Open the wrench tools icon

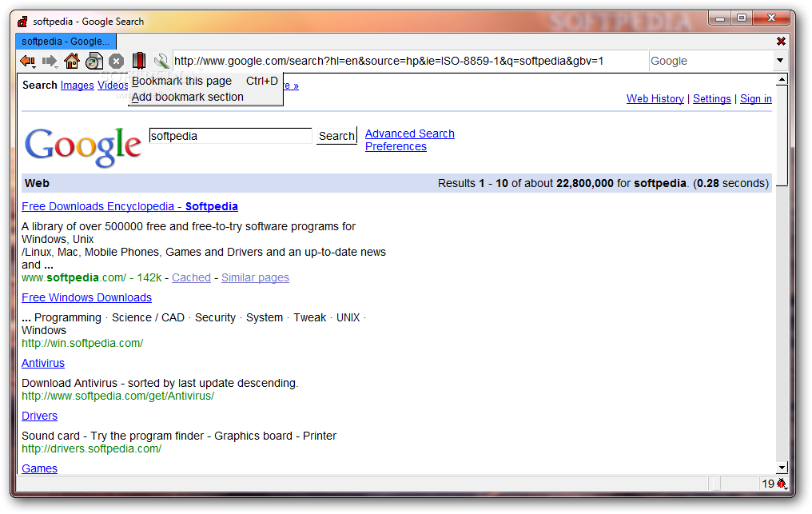tap(161, 61)
